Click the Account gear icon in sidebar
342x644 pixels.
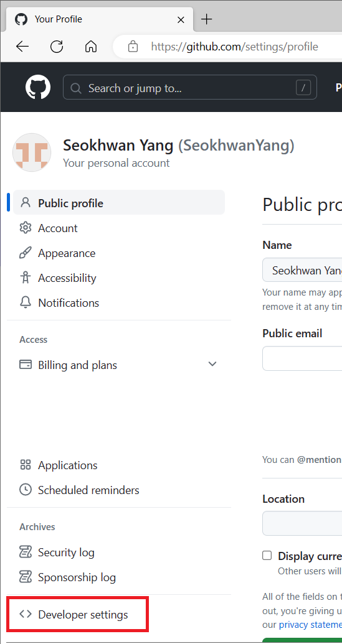point(26,228)
